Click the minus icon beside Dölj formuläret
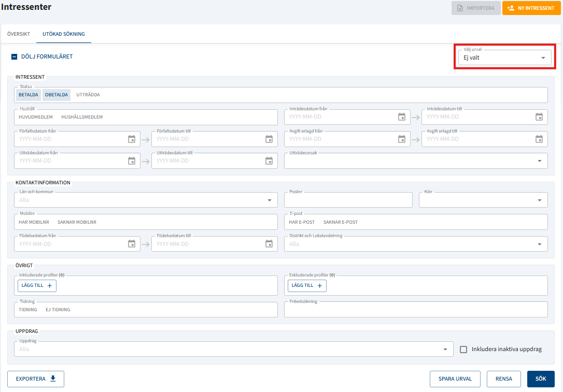Image resolution: width=563 pixels, height=392 pixels. (15, 56)
